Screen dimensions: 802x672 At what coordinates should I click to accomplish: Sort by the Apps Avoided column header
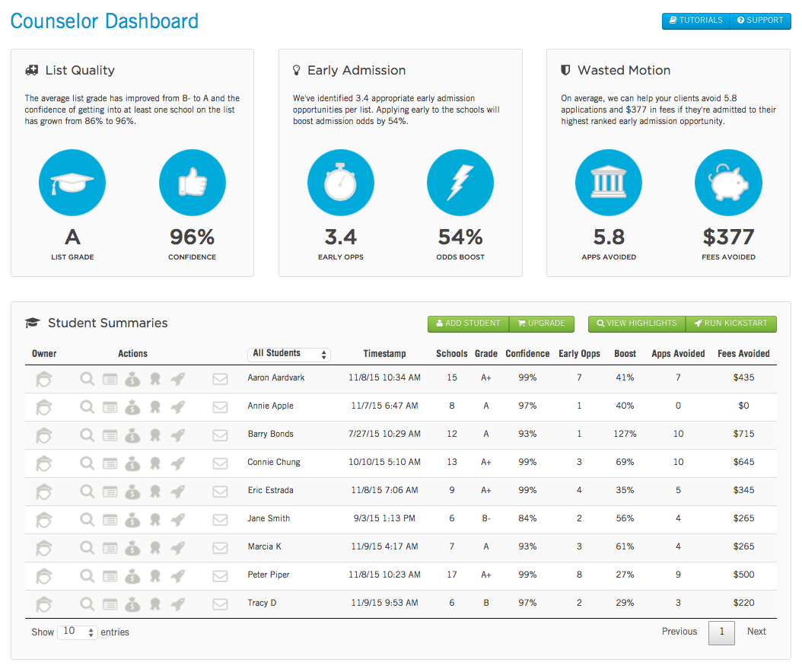(x=678, y=353)
